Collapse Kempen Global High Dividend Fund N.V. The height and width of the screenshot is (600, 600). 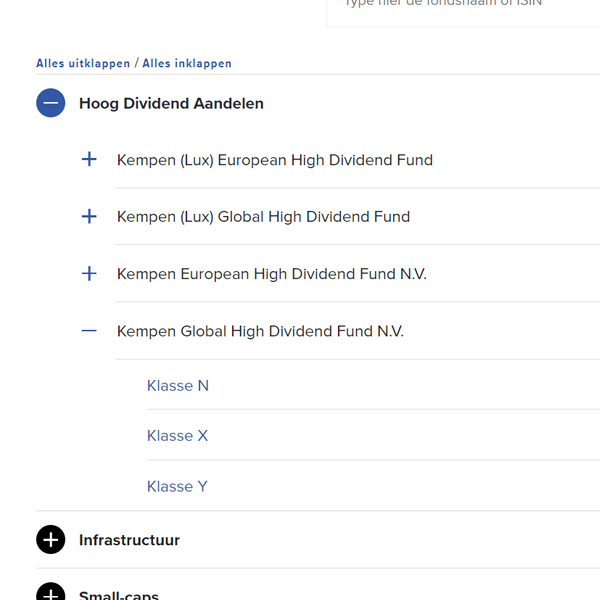pyautogui.click(x=89, y=331)
